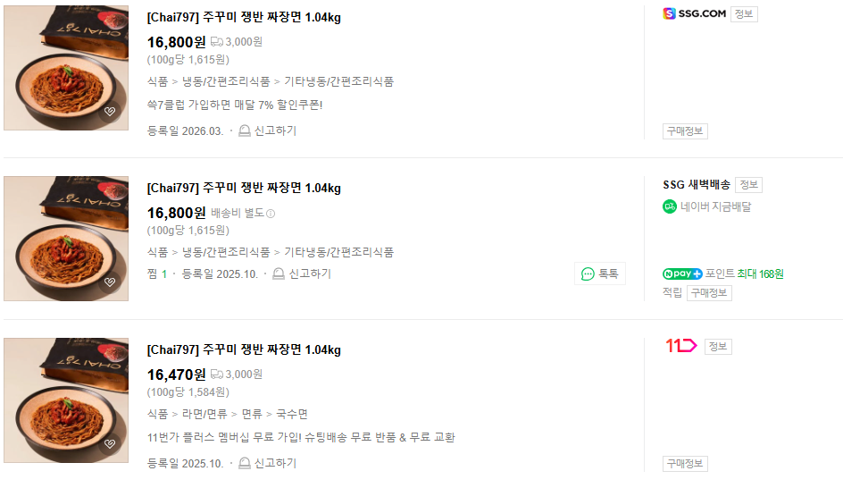Click the Npay+ point badge icon
Image resolution: width=868 pixels, height=488 pixels.
682,273
